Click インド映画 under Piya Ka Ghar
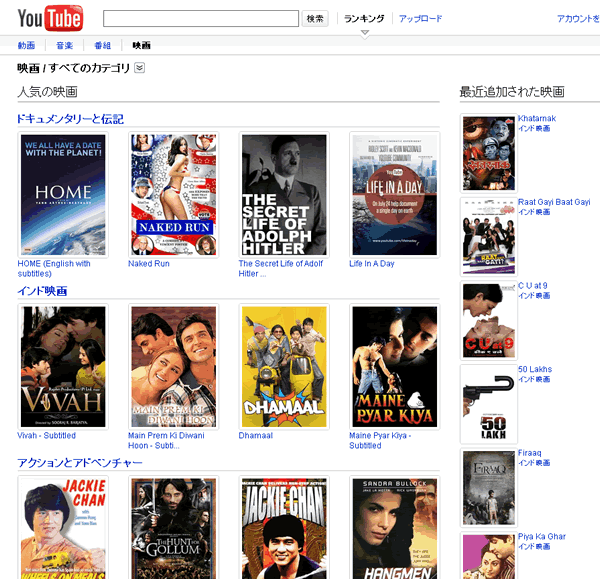The width and height of the screenshot is (600, 579). point(534,546)
